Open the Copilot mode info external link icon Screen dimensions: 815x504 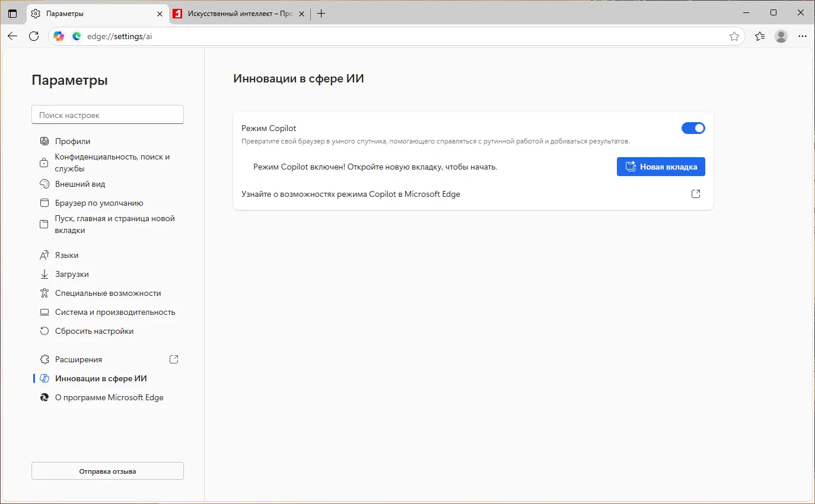tap(696, 194)
